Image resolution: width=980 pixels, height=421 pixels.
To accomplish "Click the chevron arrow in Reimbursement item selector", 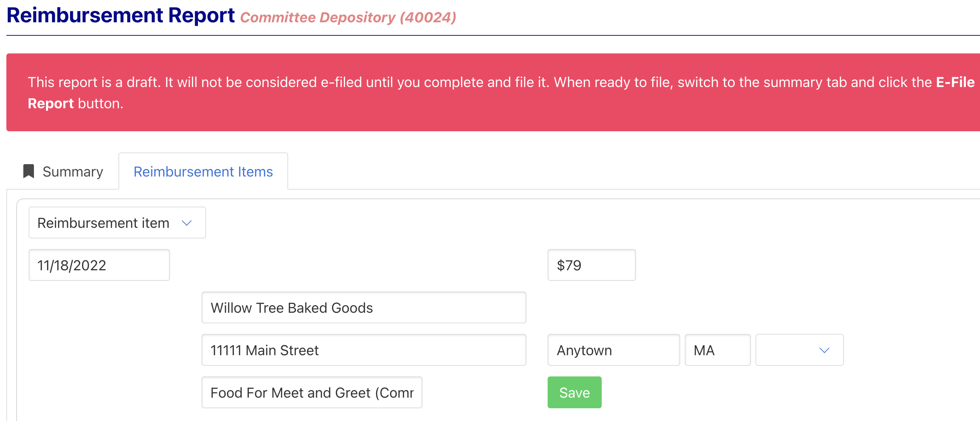I will (x=186, y=223).
